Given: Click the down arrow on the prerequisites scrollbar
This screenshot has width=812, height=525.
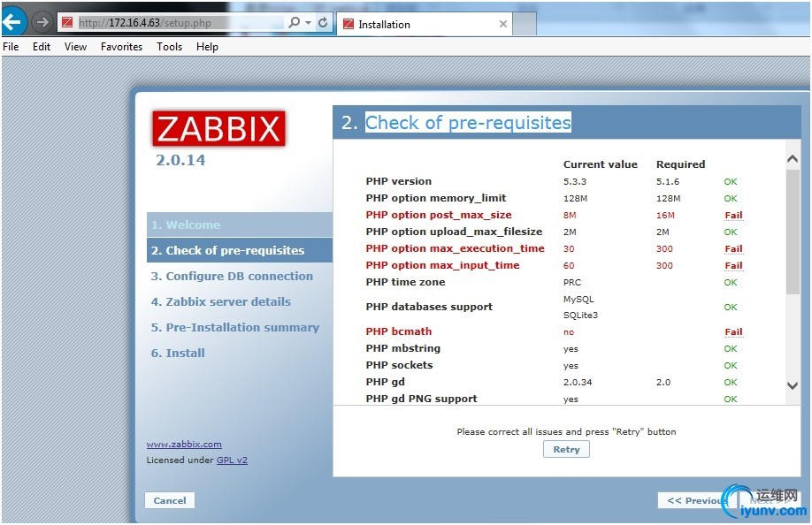Looking at the screenshot, I should (x=793, y=385).
